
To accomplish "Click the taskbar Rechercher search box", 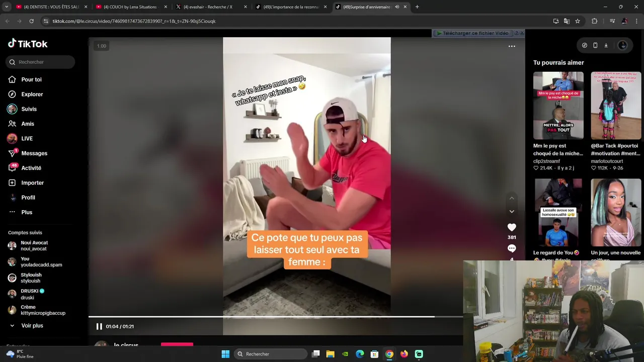I will pyautogui.click(x=271, y=354).
